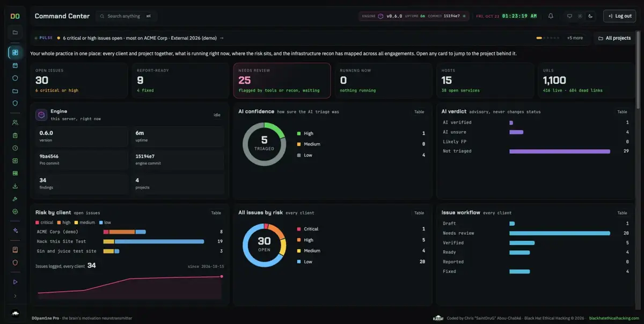Open the Needs Review card
Image resolution: width=644 pixels, height=324 pixels.
282,81
